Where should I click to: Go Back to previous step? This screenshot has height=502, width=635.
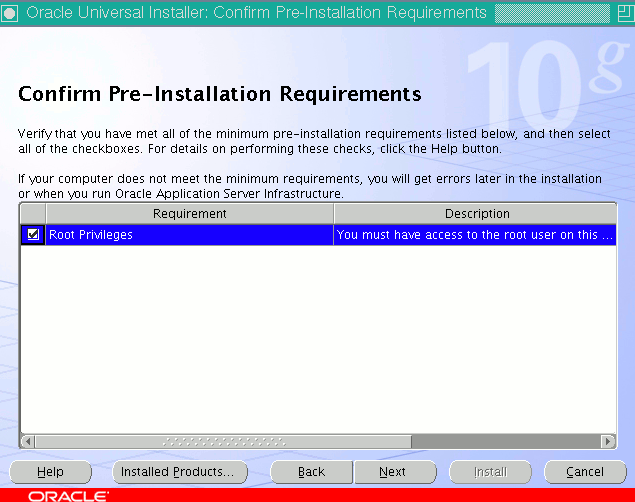pyautogui.click(x=311, y=472)
